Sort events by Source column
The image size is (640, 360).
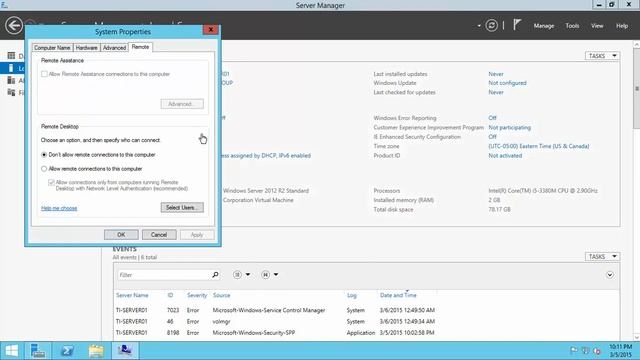pos(221,295)
